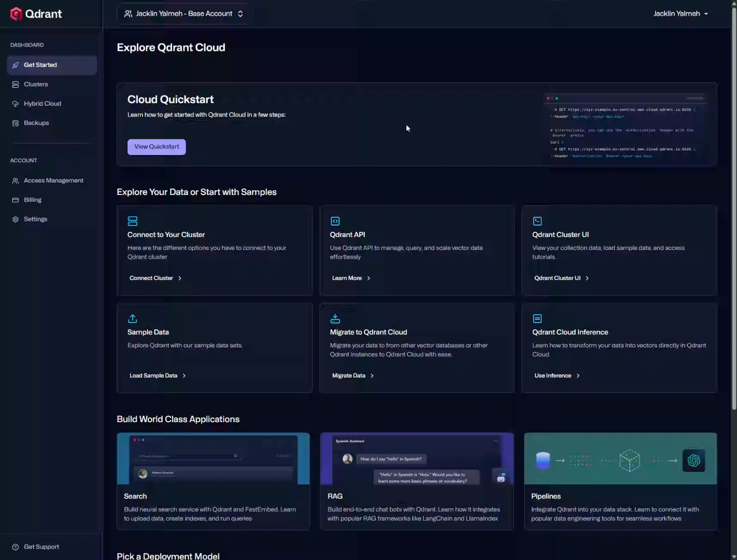737x560 pixels.
Task: Follow the Connect Cluster link
Action: 155,278
